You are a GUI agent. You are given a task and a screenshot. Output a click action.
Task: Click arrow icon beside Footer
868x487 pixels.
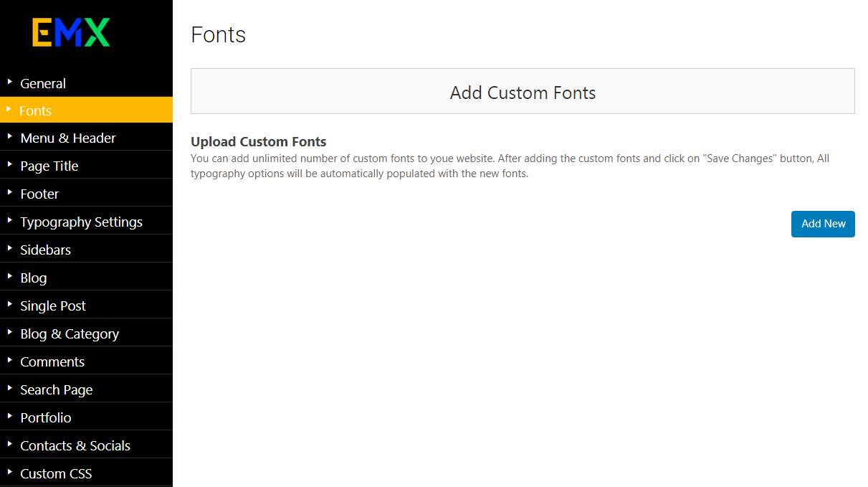9,192
